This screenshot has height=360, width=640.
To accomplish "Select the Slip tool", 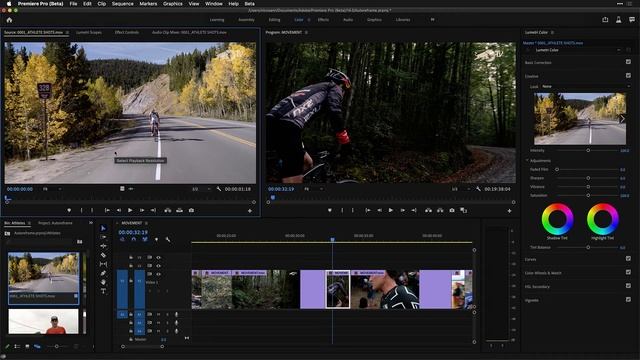I will tap(103, 264).
